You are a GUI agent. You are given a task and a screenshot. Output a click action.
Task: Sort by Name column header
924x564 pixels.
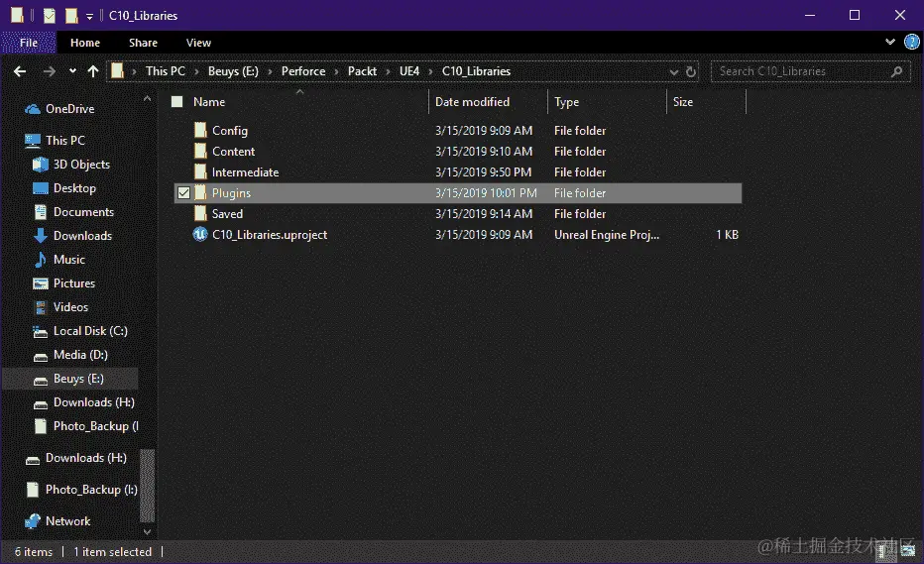(209, 101)
